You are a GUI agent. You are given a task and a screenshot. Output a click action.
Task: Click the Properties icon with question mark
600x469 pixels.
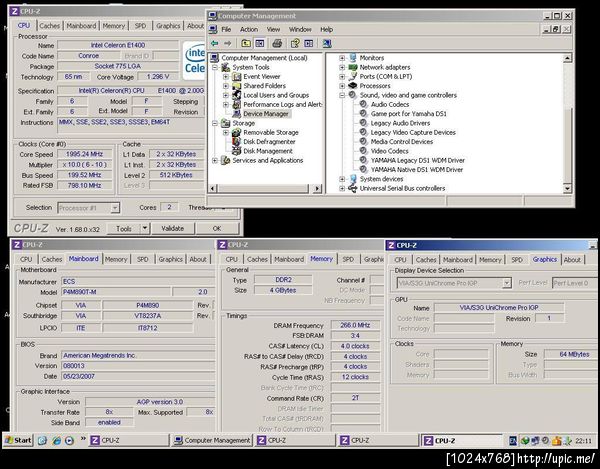coord(295,44)
